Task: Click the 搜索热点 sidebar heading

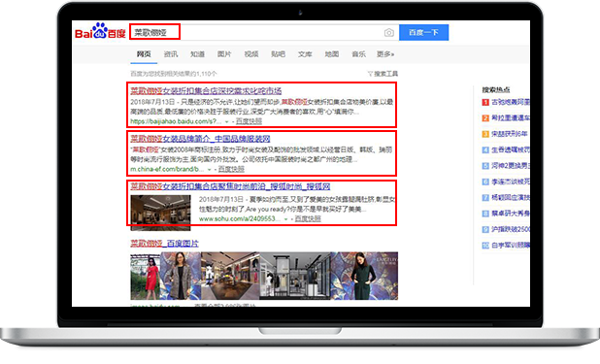Action: point(496,90)
